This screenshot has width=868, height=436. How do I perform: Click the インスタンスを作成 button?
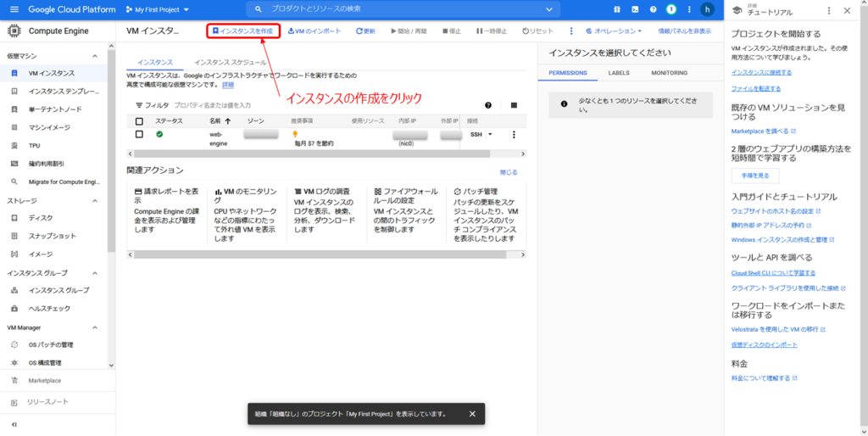(x=243, y=31)
